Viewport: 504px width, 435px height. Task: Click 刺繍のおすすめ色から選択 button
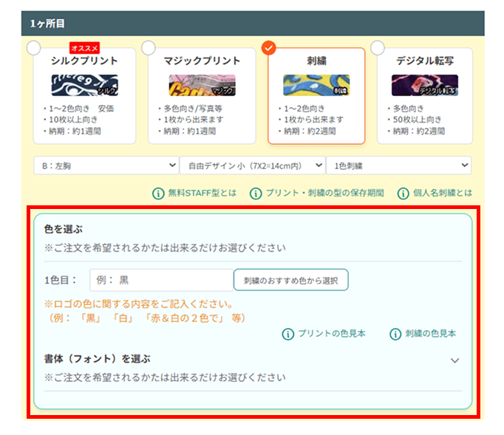click(291, 280)
